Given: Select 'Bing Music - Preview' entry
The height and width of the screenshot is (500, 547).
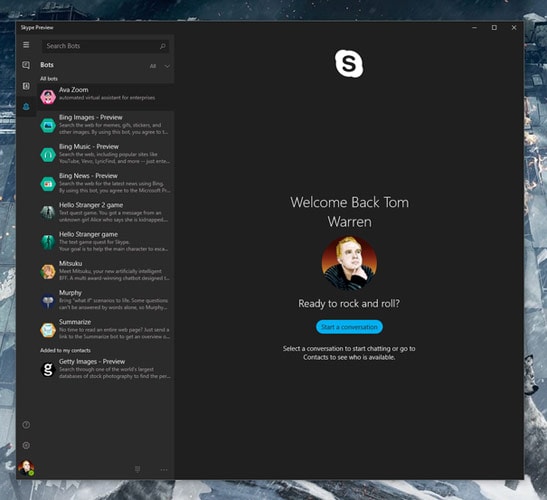Looking at the screenshot, I should pos(106,154).
